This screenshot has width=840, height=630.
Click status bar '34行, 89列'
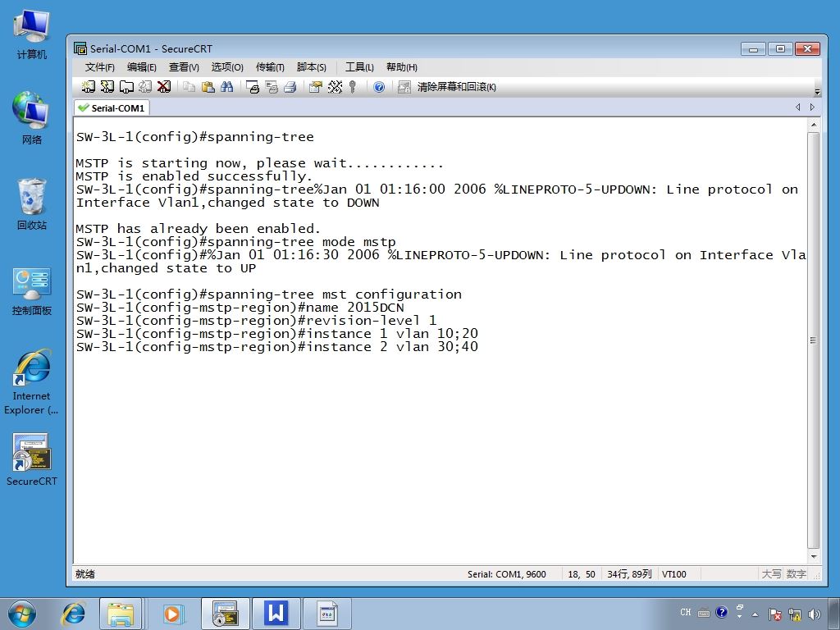(x=629, y=574)
